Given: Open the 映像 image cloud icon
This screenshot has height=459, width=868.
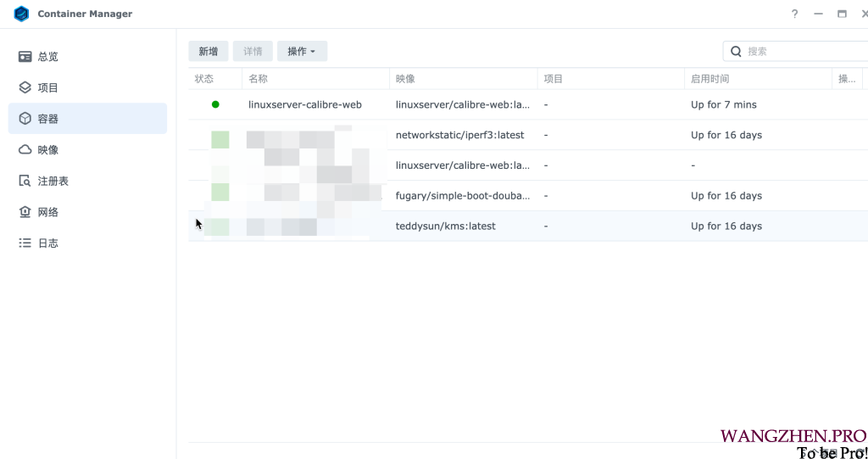Looking at the screenshot, I should click(x=25, y=150).
